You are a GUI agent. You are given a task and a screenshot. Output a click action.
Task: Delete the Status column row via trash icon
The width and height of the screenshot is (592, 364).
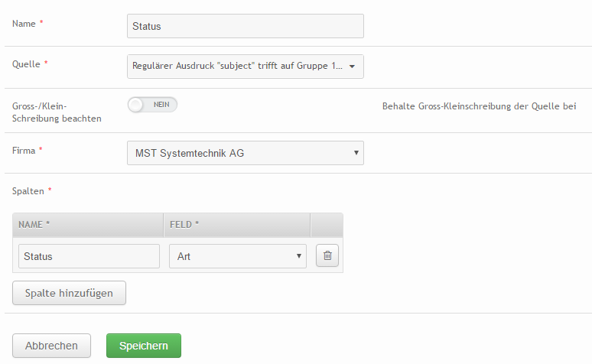point(327,255)
